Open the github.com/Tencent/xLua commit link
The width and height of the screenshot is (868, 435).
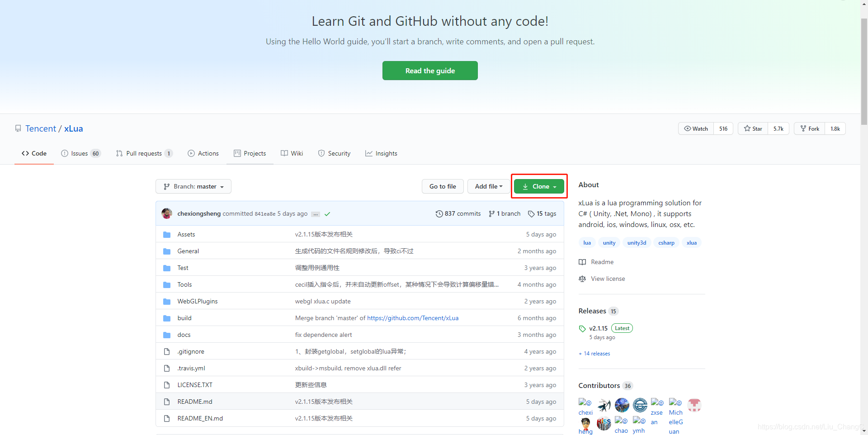point(413,318)
